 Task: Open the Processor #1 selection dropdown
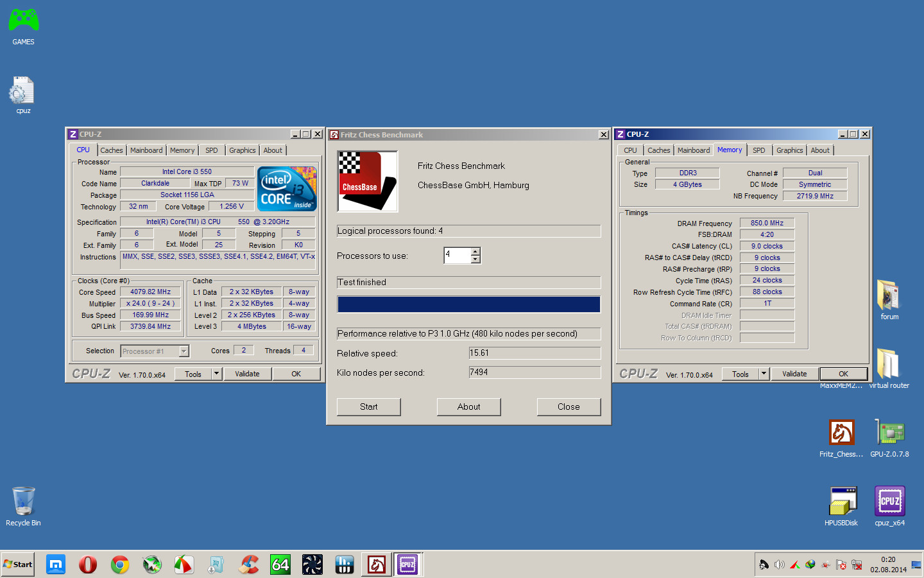(x=184, y=351)
